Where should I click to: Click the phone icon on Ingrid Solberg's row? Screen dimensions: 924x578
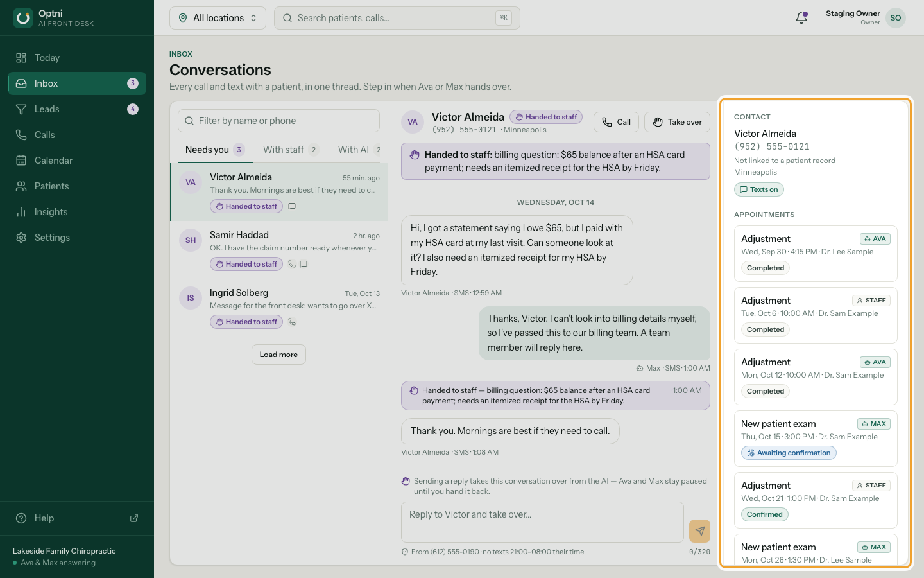292,322
